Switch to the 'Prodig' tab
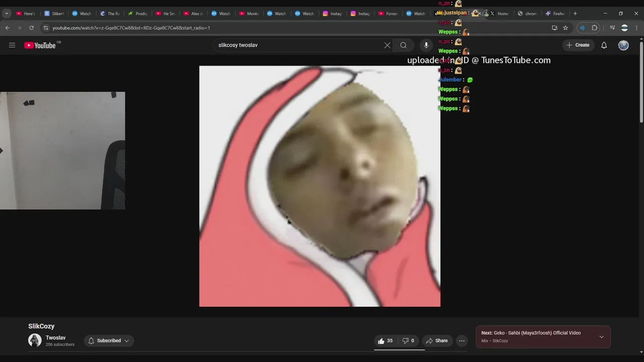 (x=137, y=14)
